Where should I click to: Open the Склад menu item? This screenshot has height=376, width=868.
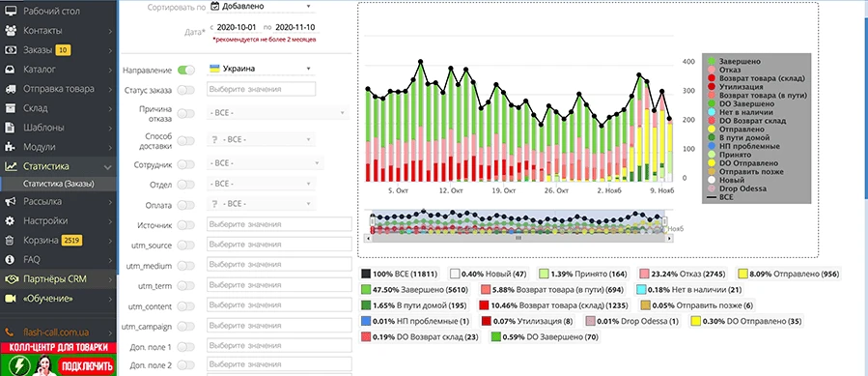(59, 108)
